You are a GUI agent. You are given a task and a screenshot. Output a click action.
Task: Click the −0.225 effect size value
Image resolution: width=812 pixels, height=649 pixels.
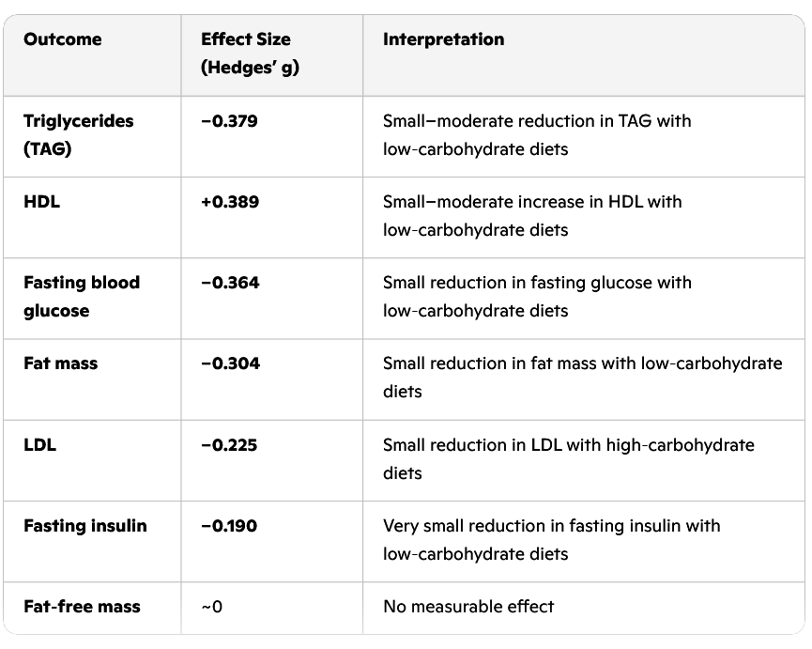(230, 444)
